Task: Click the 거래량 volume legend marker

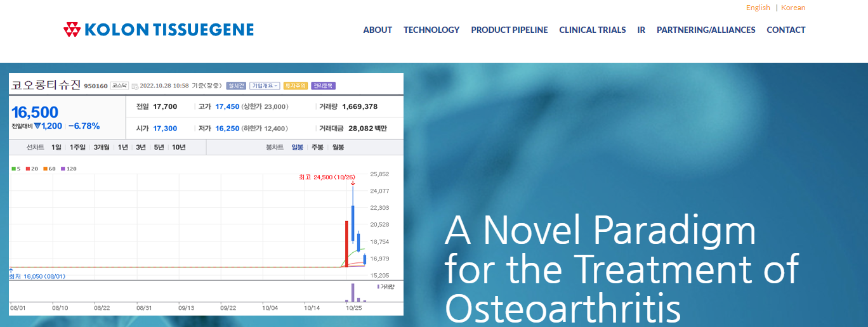Action: (x=385, y=286)
